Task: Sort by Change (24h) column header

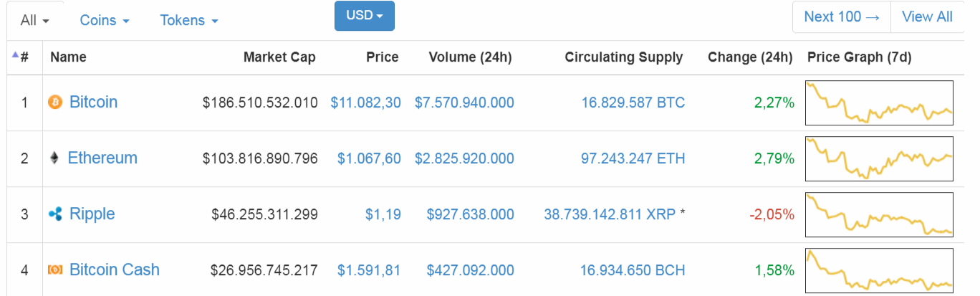Action: pyautogui.click(x=750, y=57)
